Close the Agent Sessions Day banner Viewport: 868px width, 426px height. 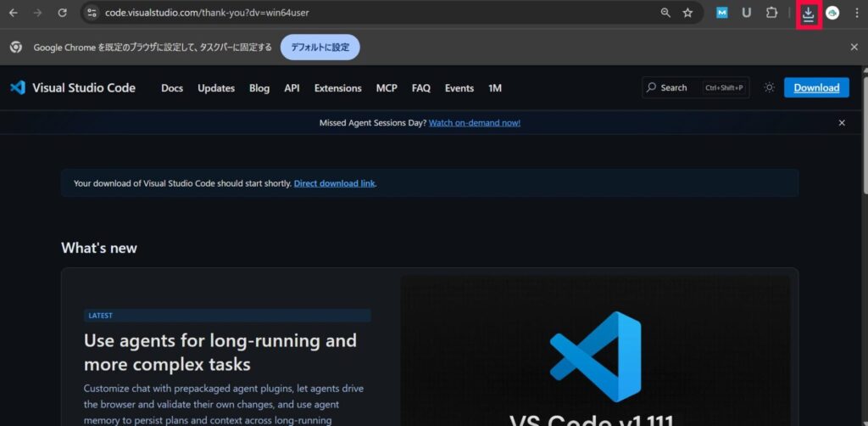(x=842, y=123)
